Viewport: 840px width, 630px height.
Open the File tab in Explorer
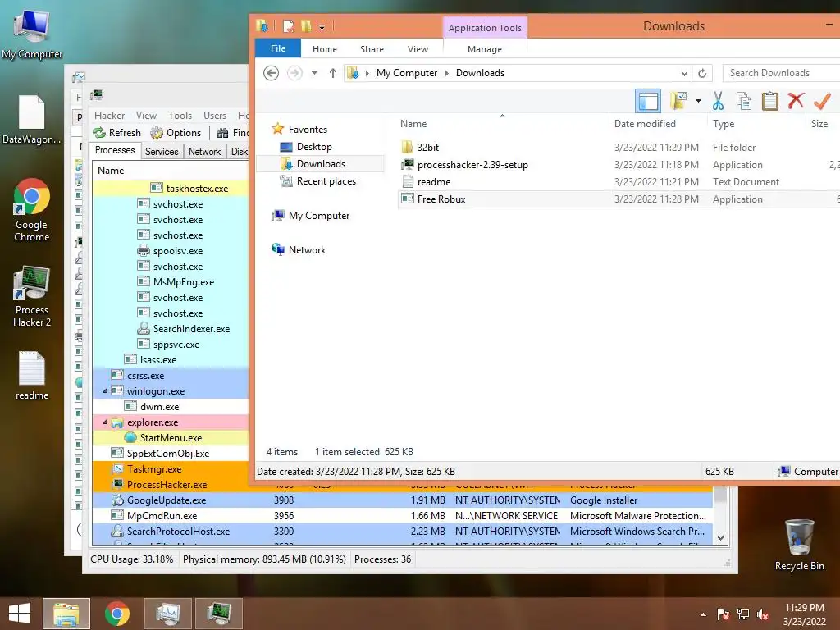(x=277, y=48)
